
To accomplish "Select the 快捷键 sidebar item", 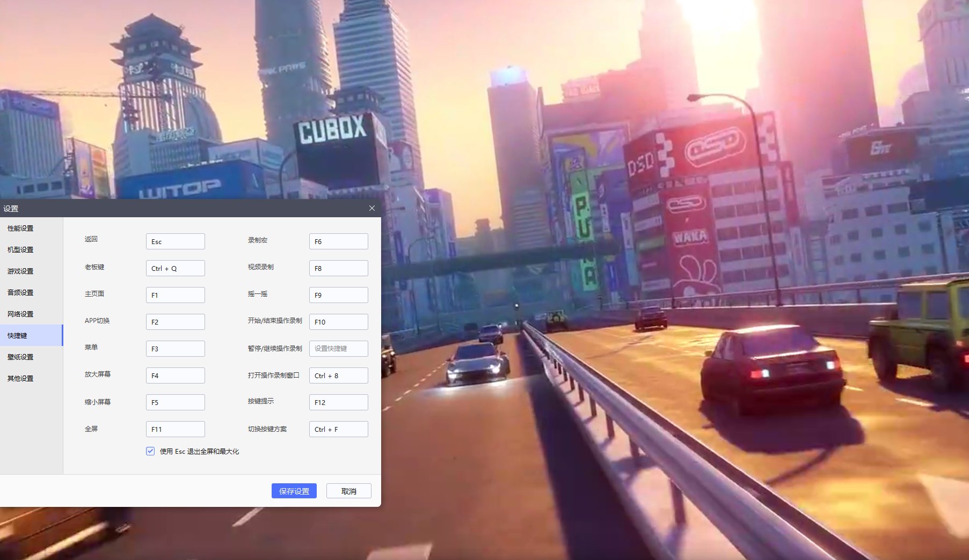I will (31, 335).
